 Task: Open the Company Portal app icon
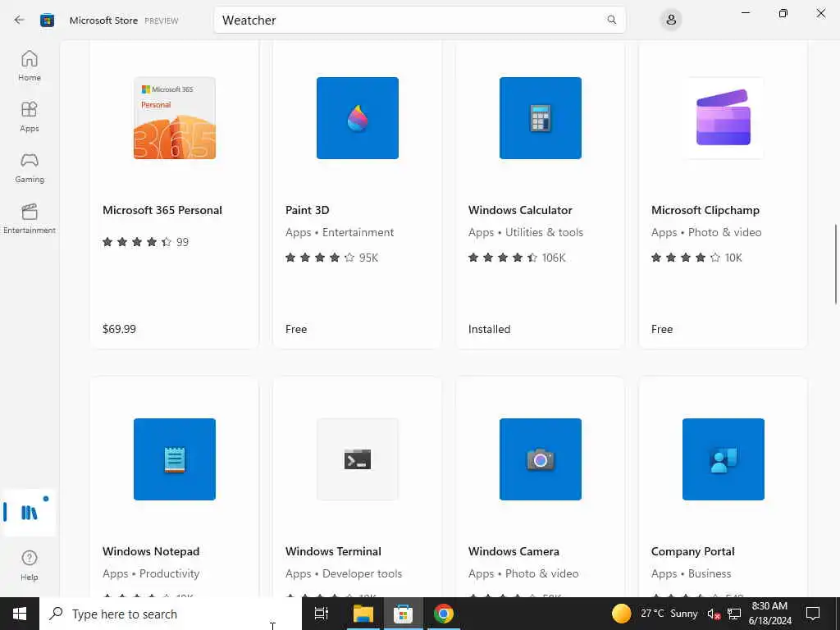[724, 459]
